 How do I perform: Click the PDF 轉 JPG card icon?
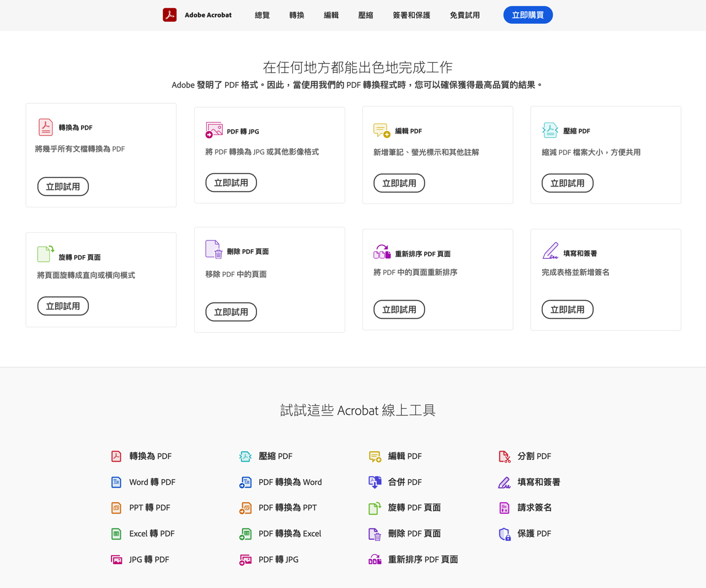(214, 130)
